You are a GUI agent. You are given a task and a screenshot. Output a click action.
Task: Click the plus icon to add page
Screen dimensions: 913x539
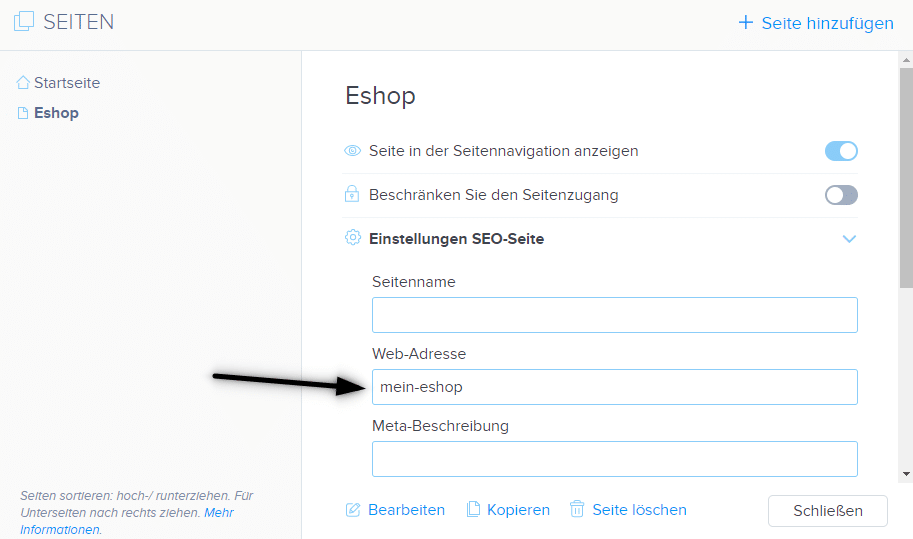[x=745, y=23]
